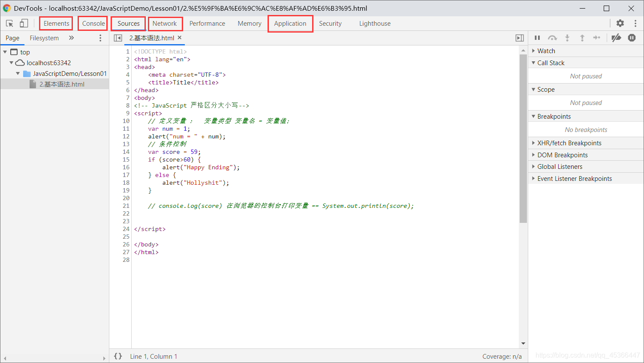Open DevTools settings gear

[x=620, y=24]
